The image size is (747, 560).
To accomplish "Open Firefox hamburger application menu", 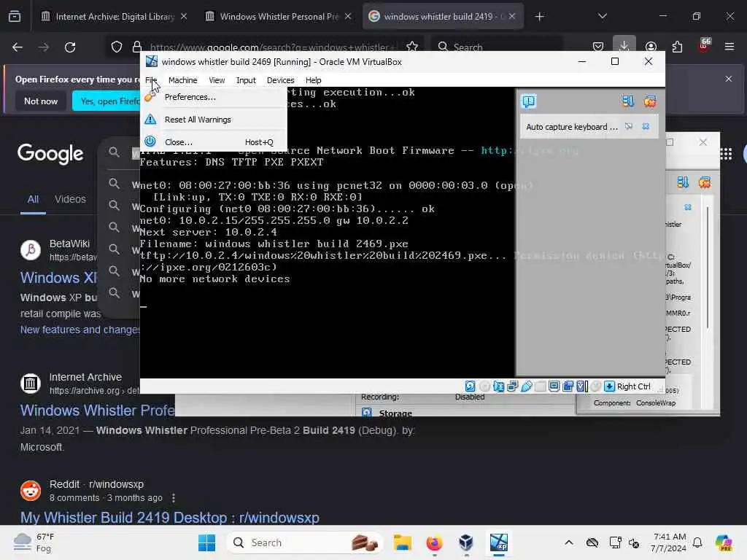I will 729,47.
